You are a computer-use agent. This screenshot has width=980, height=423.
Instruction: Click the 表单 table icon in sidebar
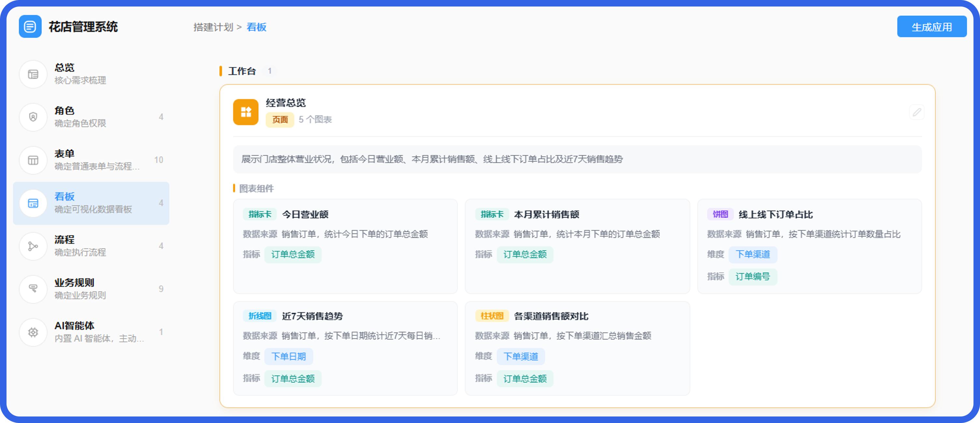[x=33, y=160]
